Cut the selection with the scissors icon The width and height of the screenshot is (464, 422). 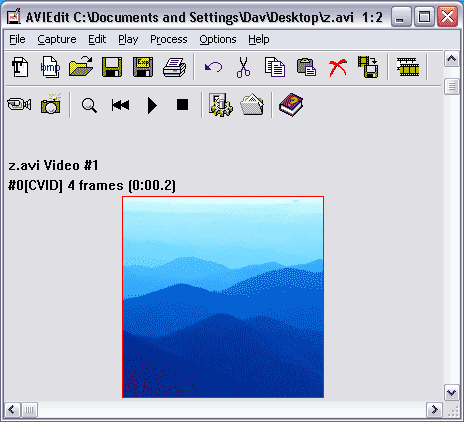243,67
